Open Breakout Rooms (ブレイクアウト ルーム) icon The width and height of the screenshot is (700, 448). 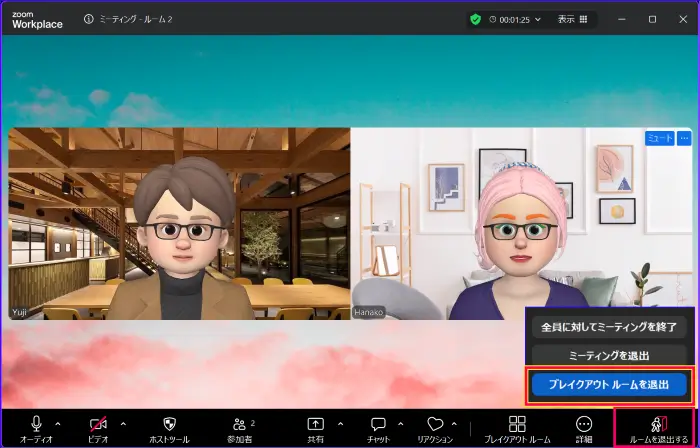pos(517,424)
